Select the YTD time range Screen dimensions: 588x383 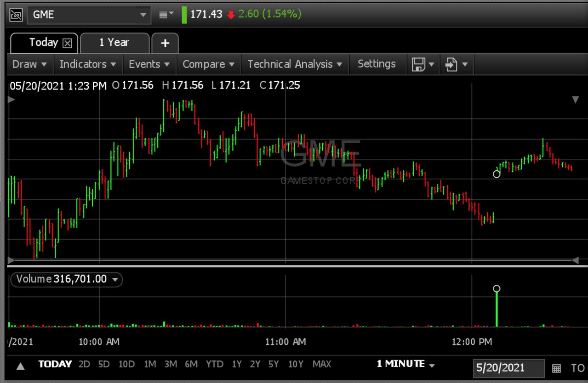pos(214,364)
